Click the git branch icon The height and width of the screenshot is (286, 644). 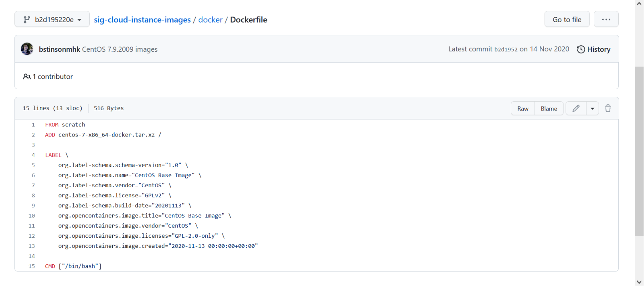tap(26, 20)
